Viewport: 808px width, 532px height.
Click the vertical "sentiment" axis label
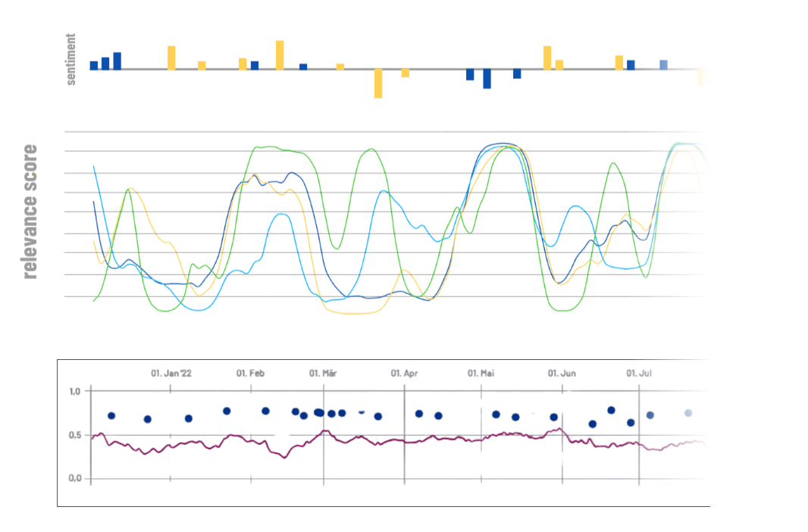[x=71, y=59]
